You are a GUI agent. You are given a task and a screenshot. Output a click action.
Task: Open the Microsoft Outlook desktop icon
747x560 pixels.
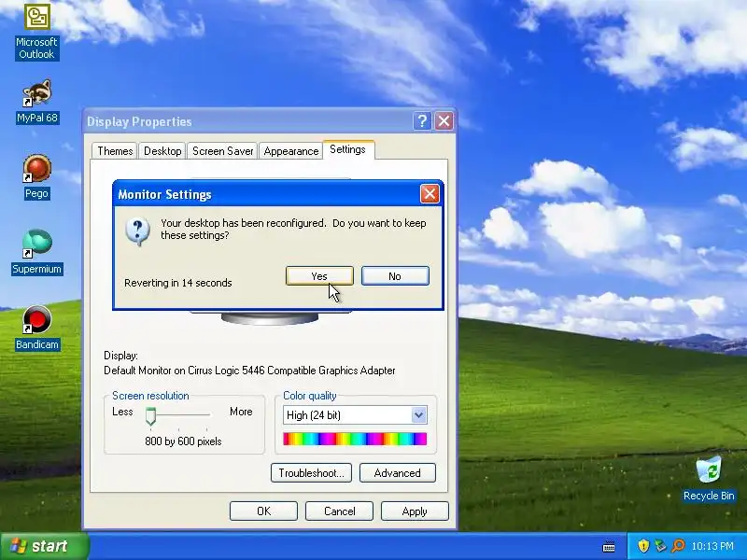(x=36, y=32)
